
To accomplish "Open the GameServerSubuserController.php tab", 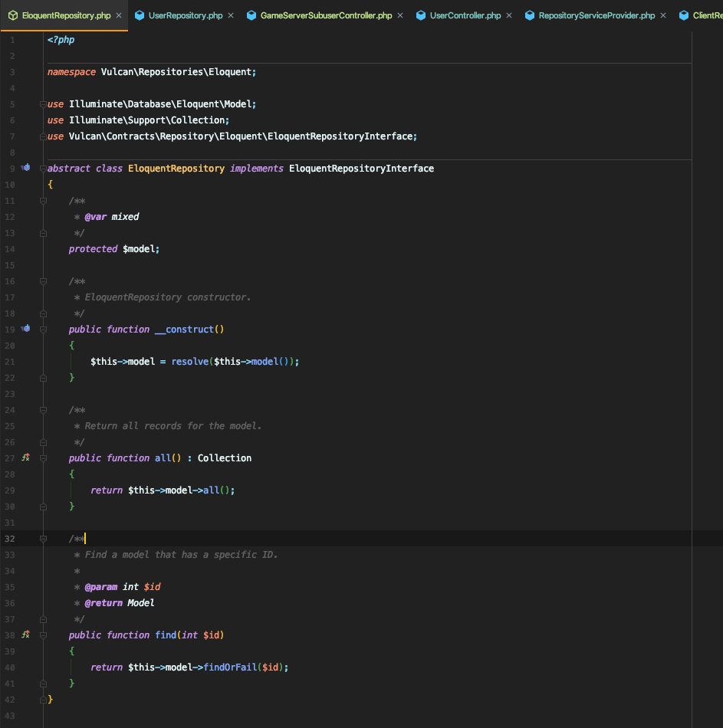I will click(x=326, y=15).
